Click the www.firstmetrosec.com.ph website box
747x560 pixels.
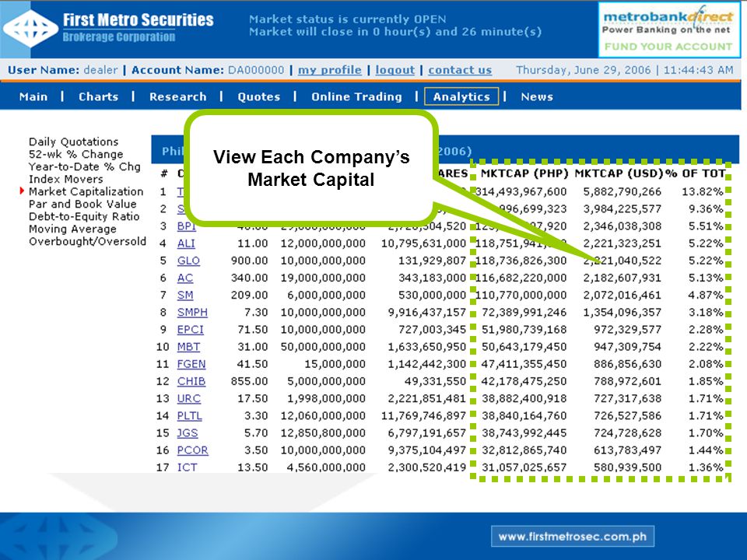coord(573,537)
